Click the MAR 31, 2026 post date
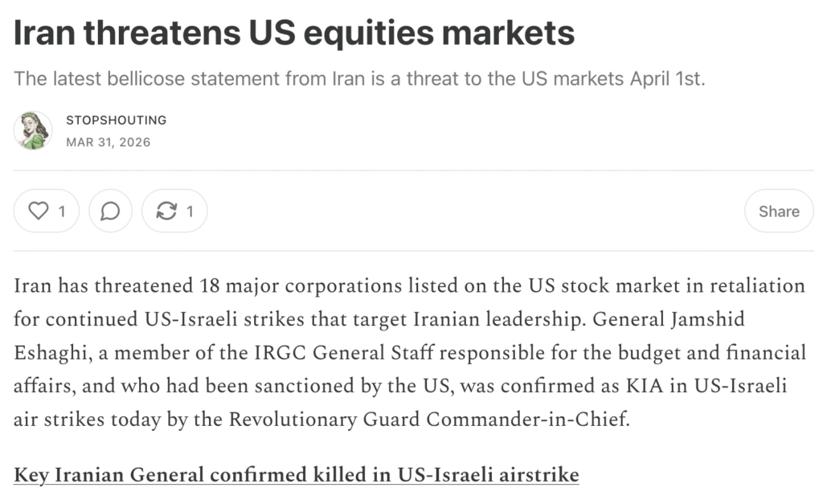The image size is (823, 504). coord(108,142)
